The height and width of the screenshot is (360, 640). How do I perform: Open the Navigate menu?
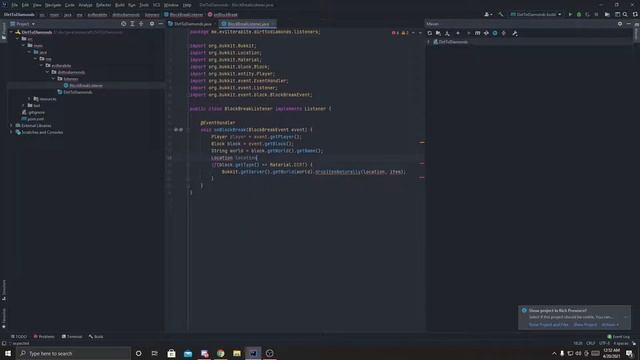pos(53,5)
